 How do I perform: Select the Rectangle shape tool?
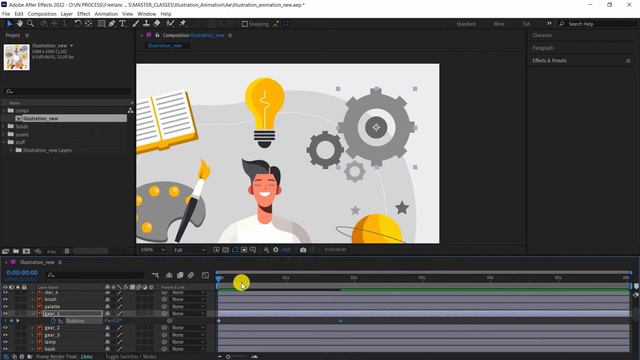(x=101, y=24)
